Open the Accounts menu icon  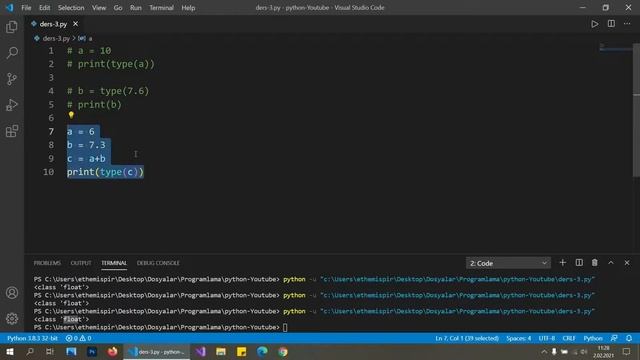pos(12,293)
